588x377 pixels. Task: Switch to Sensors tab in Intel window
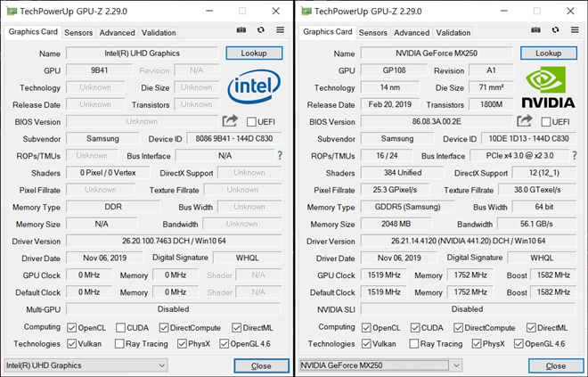coord(78,33)
